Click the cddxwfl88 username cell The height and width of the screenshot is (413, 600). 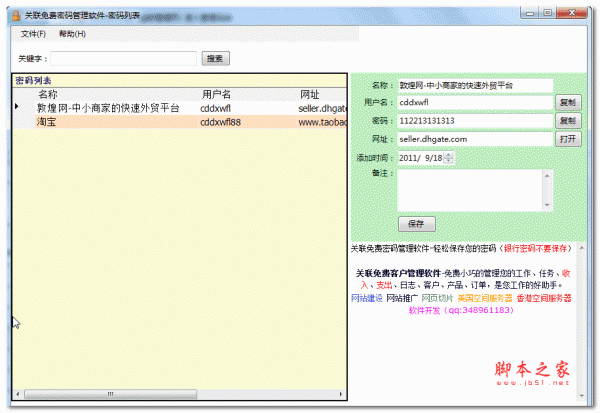[220, 122]
